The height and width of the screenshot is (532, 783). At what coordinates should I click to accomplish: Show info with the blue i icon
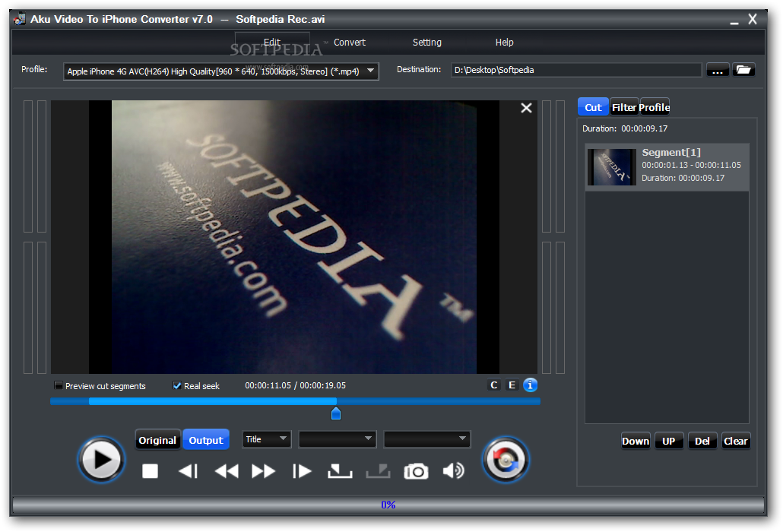click(530, 385)
